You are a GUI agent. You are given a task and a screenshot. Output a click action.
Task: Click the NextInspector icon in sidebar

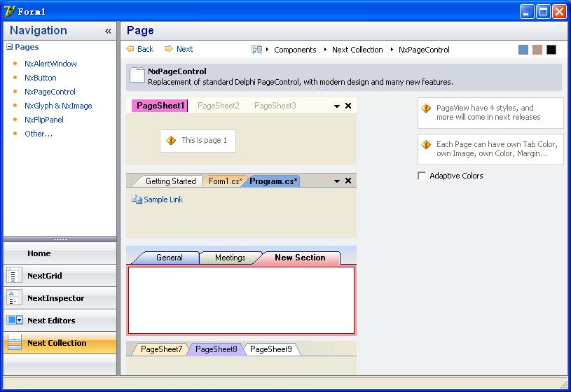pyautogui.click(x=14, y=297)
